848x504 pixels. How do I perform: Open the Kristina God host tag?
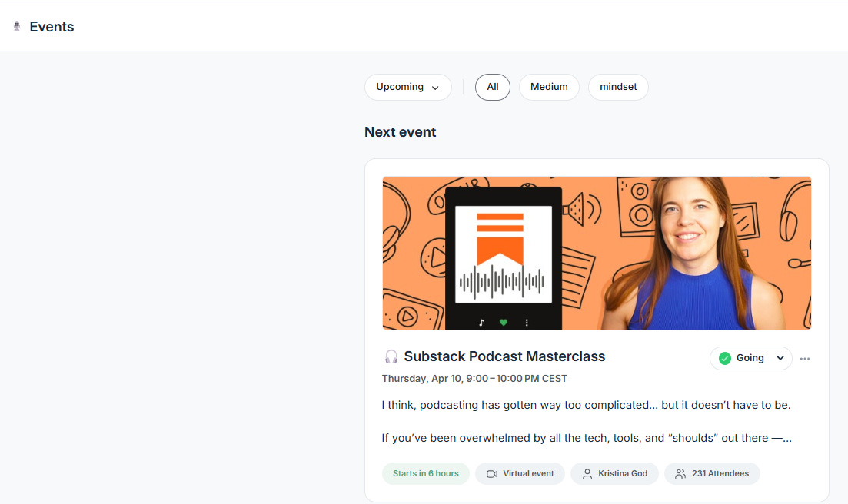pyautogui.click(x=614, y=474)
